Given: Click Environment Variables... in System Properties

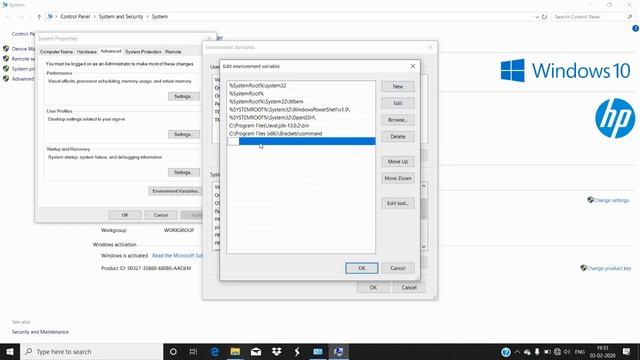Looking at the screenshot, I should tap(176, 191).
